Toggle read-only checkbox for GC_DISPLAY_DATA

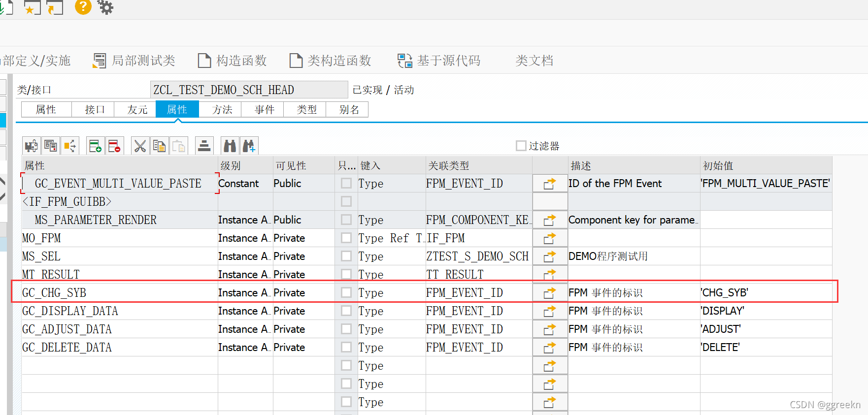[346, 311]
